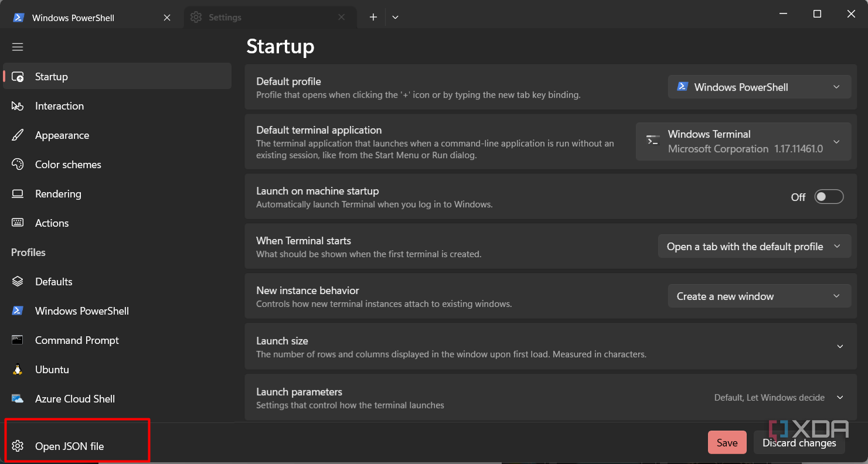Image resolution: width=868 pixels, height=464 pixels.
Task: Select the Ubuntu profile penguin icon
Action: click(18, 370)
